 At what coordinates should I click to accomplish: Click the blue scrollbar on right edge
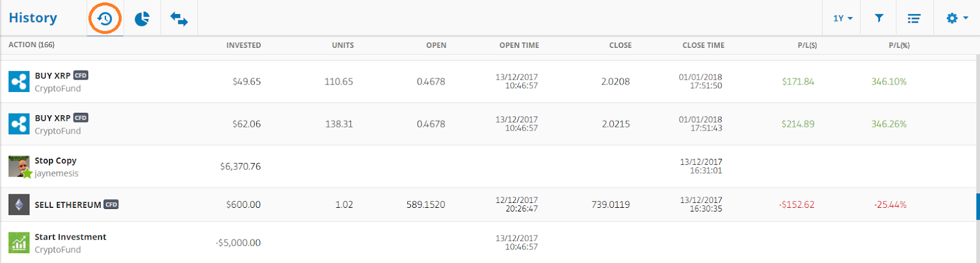978,207
